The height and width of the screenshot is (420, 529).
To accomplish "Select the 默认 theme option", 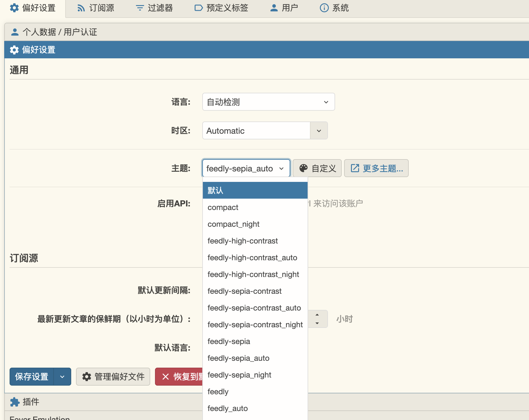I will point(255,190).
